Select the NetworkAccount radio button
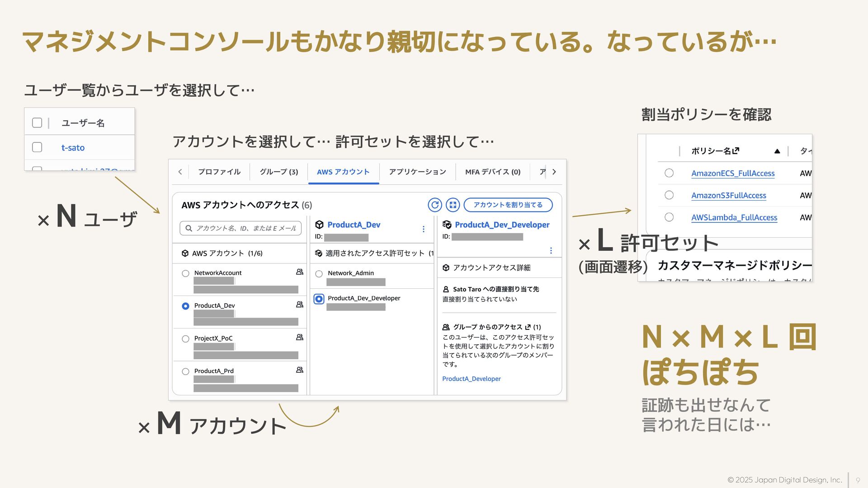 pos(185,273)
